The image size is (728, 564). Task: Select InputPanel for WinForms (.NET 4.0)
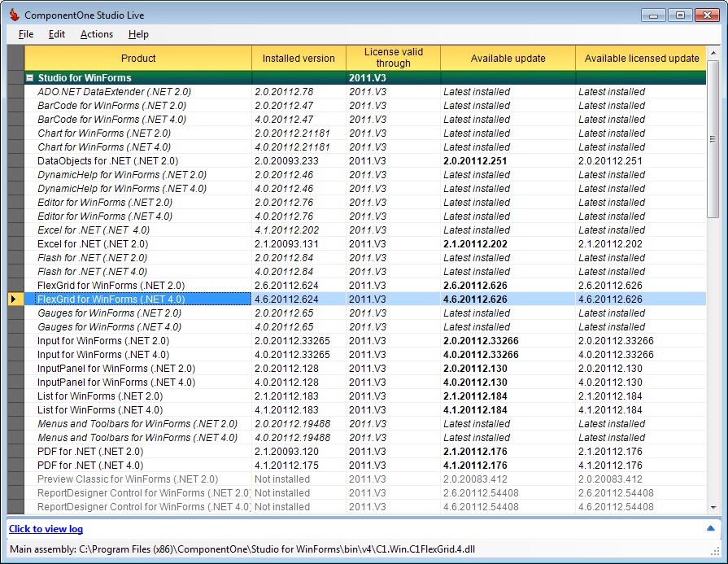click(116, 383)
